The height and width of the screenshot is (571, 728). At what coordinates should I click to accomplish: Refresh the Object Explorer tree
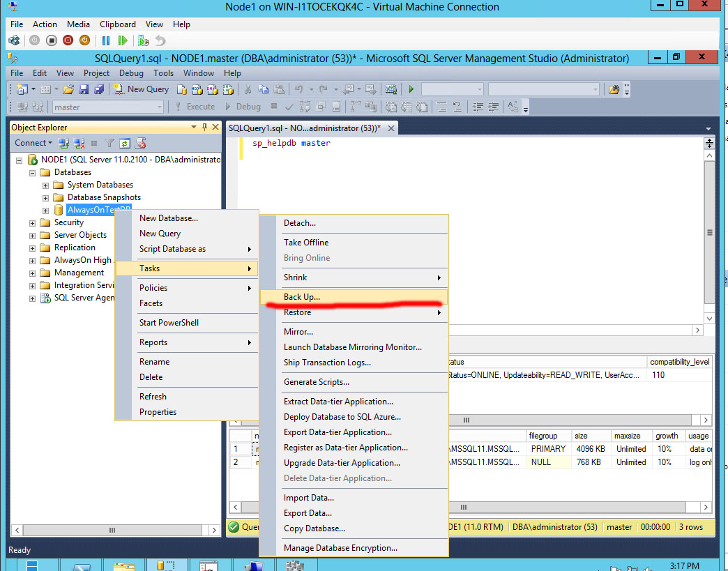point(124,142)
